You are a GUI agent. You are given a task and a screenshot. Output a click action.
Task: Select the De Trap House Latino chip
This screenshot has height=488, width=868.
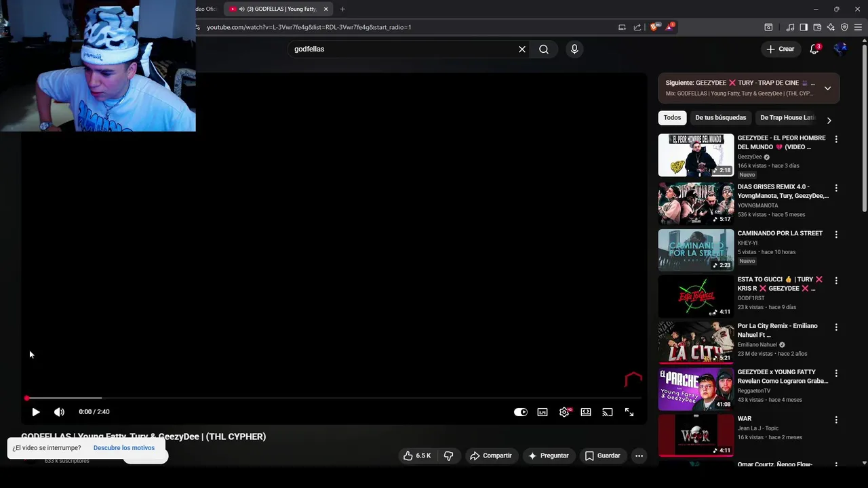(787, 117)
